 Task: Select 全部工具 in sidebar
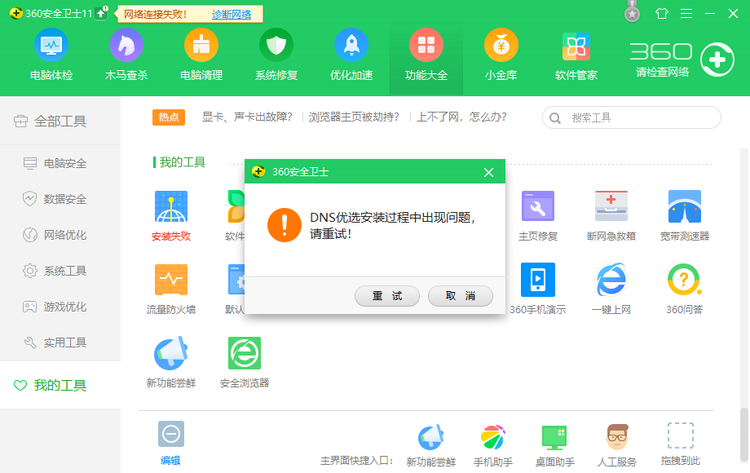(x=60, y=121)
